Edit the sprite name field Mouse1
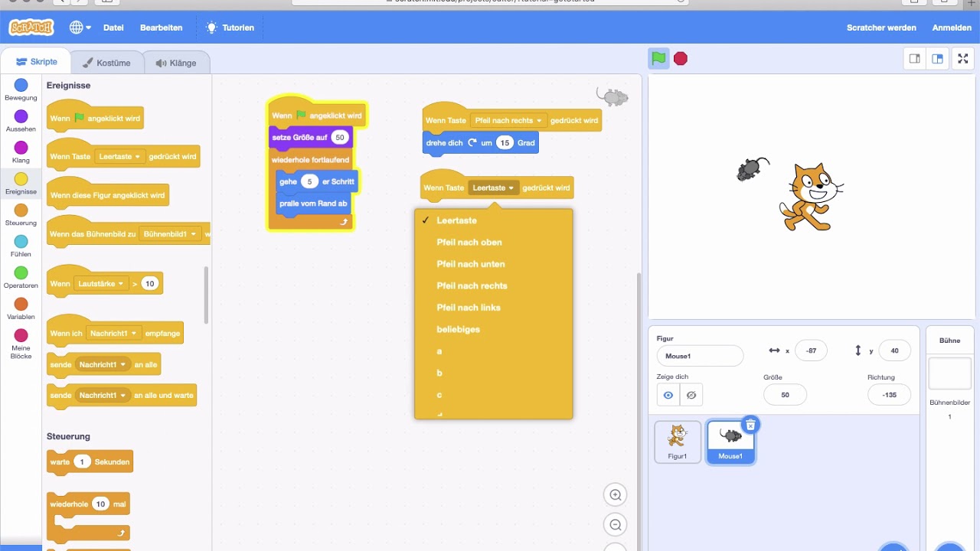Image resolution: width=980 pixels, height=551 pixels. click(700, 356)
